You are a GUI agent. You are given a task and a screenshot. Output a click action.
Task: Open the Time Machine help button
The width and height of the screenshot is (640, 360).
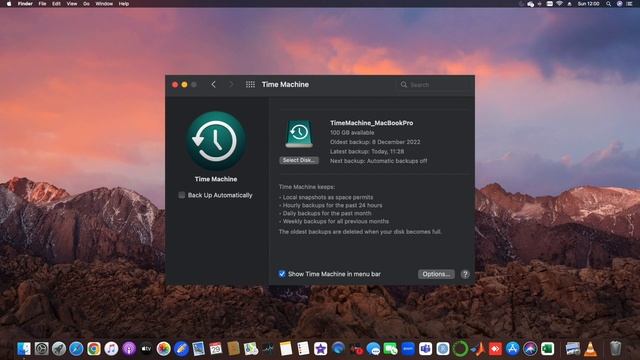[465, 274]
